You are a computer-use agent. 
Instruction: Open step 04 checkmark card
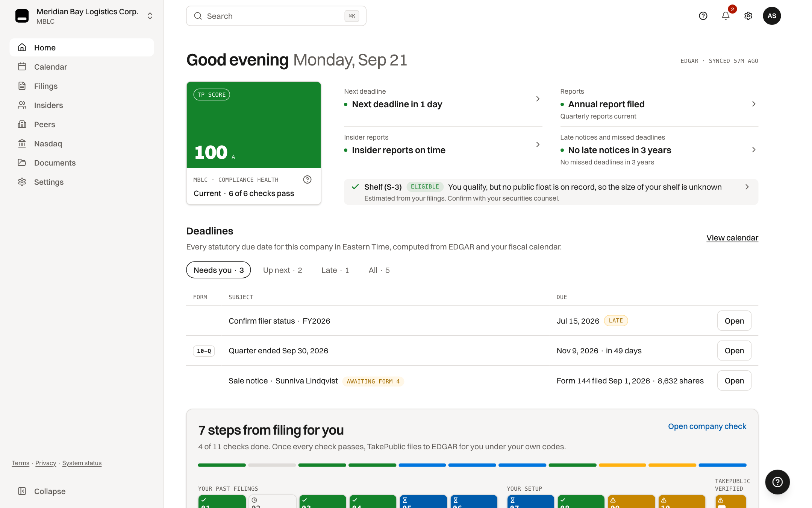coord(373,502)
